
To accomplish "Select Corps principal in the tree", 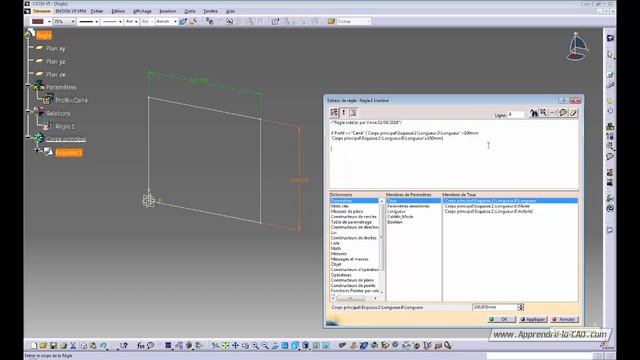I will (x=66, y=139).
